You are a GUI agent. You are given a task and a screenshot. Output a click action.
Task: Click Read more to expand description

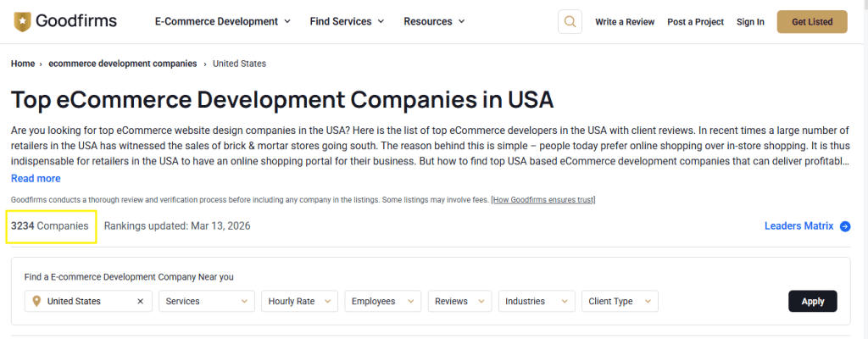[36, 178]
